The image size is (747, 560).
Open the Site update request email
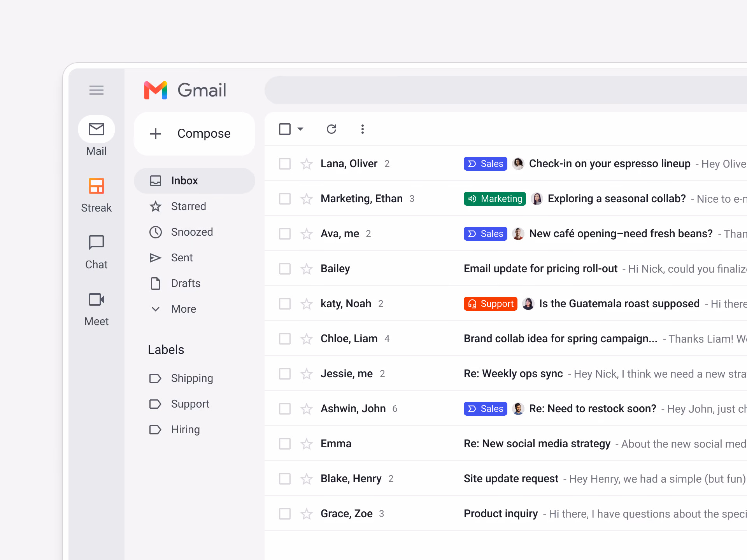click(x=511, y=479)
